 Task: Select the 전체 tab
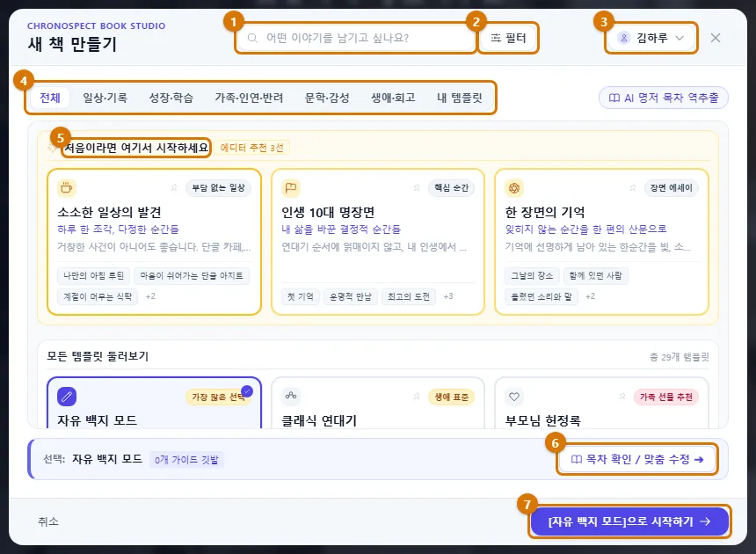click(49, 98)
